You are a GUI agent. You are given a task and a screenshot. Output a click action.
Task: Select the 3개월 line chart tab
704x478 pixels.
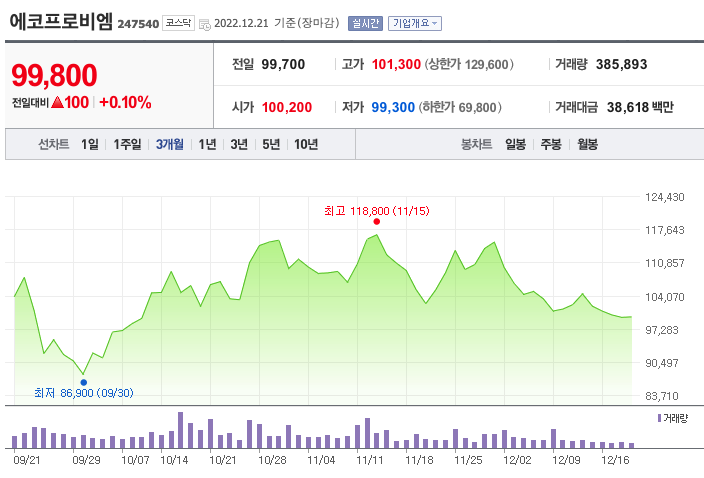coord(170,144)
